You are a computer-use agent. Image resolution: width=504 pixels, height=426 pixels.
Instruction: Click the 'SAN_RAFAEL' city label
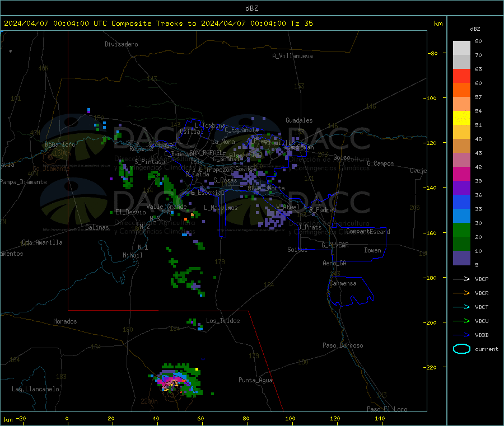click(206, 153)
